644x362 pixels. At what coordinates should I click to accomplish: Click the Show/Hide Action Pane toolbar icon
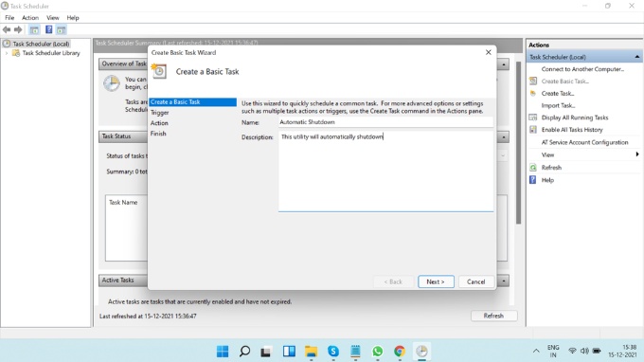62,29
